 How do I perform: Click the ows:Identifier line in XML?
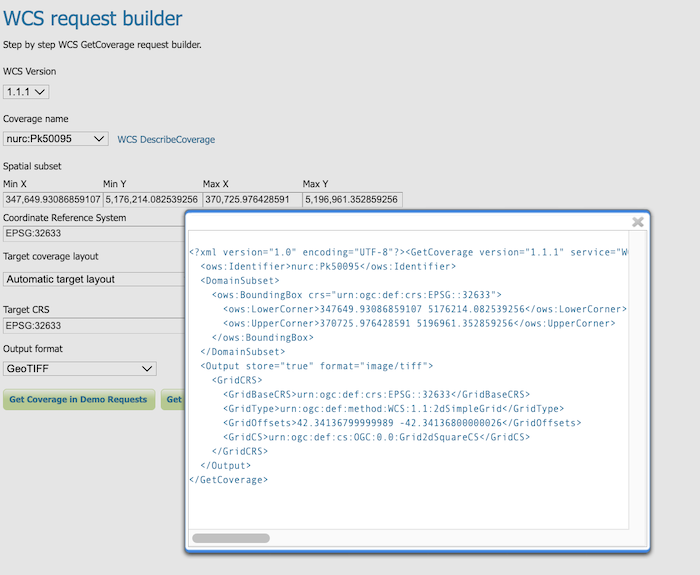pos(328,267)
